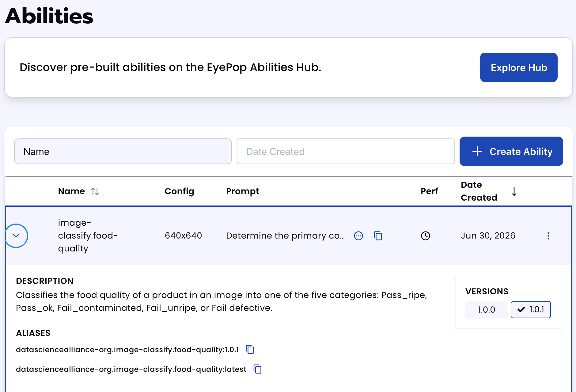The image size is (576, 392).
Task: Click the EyePop Abilities Hub banner text
Action: tap(170, 67)
